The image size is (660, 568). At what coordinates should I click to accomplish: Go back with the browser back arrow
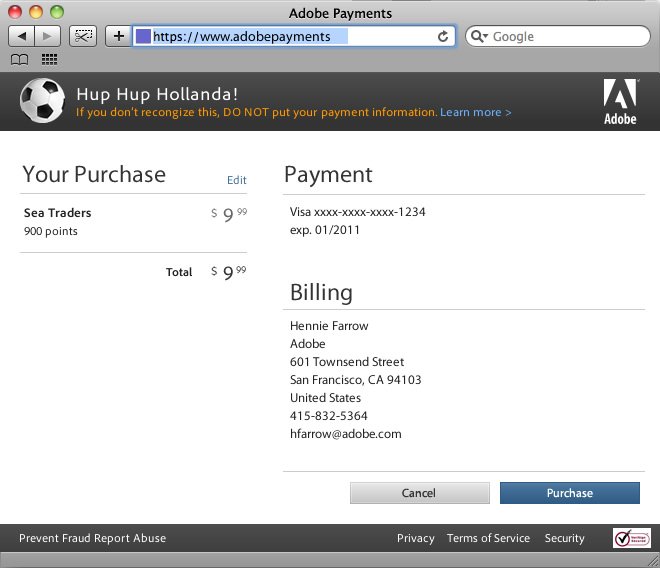tap(21, 36)
